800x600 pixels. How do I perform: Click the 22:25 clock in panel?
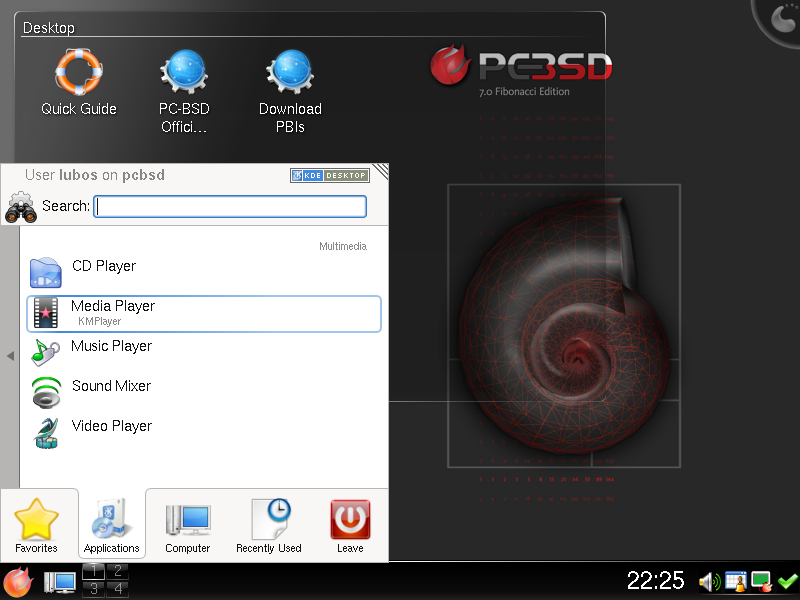coord(655,581)
